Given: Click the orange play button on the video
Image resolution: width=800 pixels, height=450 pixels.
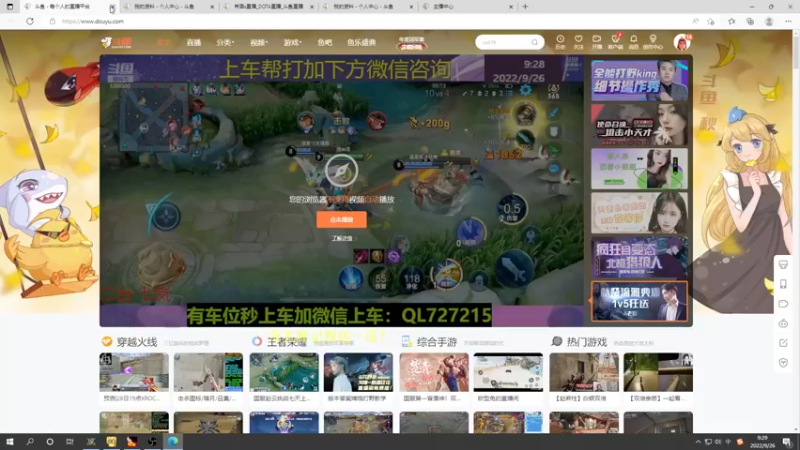Looking at the screenshot, I should click(x=341, y=219).
